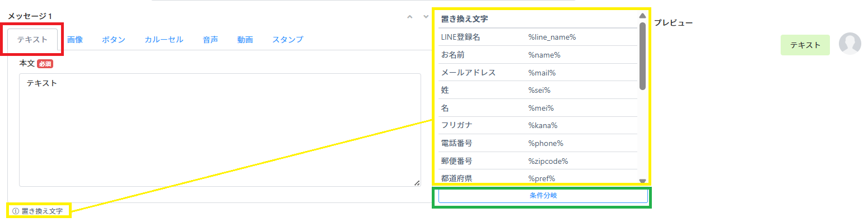Click the user avatar in the preview

point(850,44)
